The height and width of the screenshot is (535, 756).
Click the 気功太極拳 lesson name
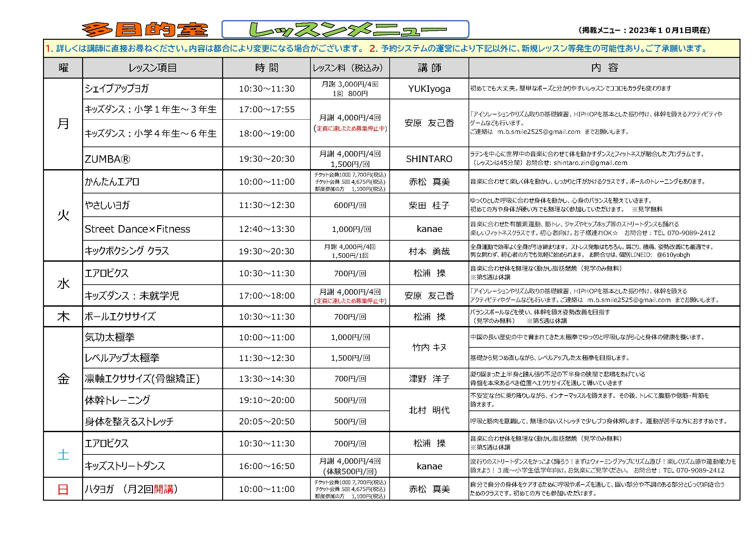[x=110, y=337]
